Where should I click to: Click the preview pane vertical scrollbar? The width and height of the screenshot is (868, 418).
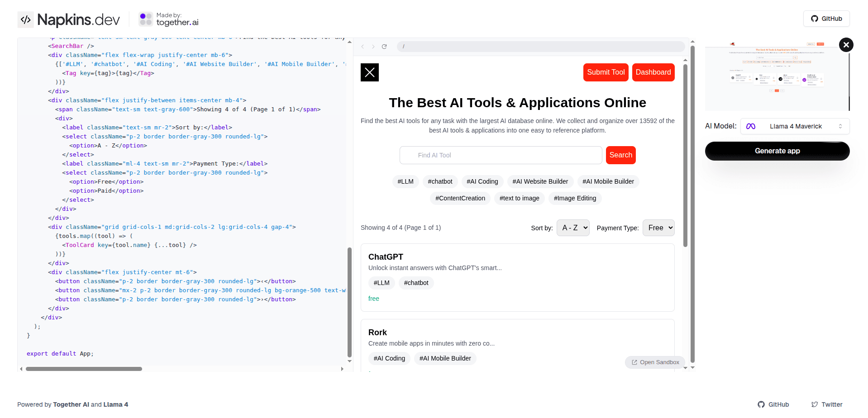pyautogui.click(x=685, y=156)
